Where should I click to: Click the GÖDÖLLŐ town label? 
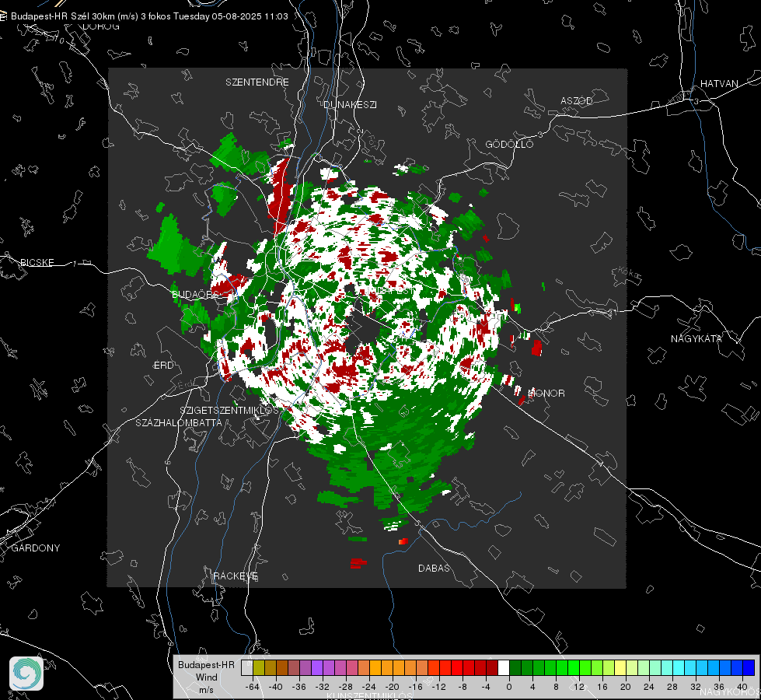coord(509,144)
